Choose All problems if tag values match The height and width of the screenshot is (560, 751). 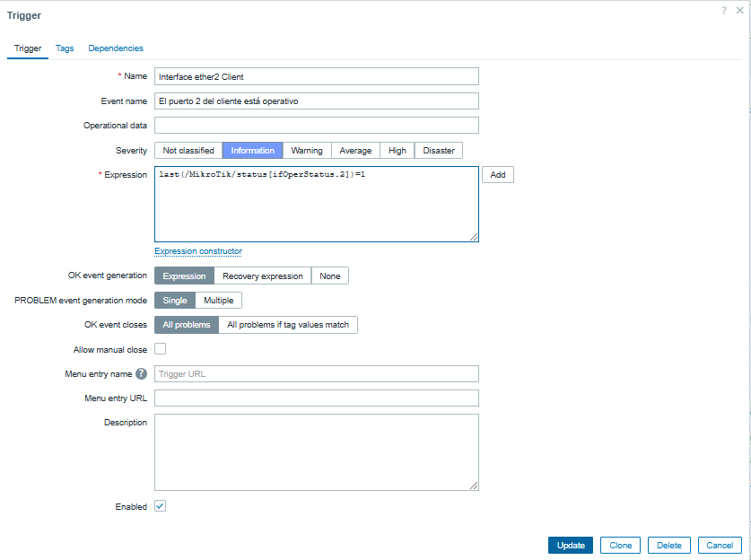pyautogui.click(x=288, y=325)
